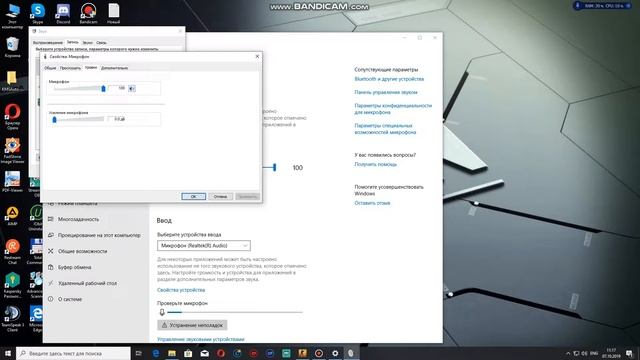The image size is (640, 360).
Task: Open the Звуки tab in Звук window
Action: pos(87,42)
